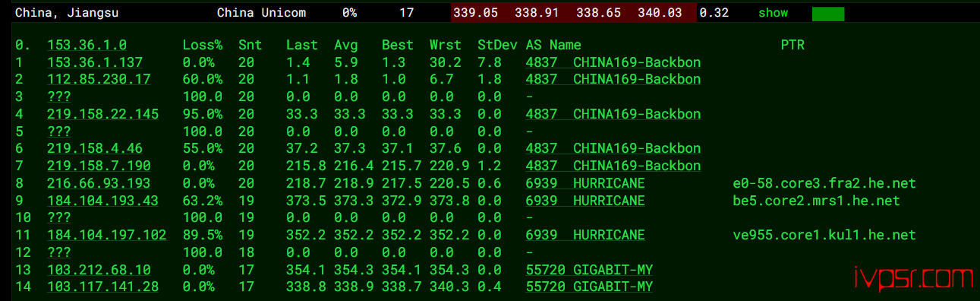The height and width of the screenshot is (301, 980).
Task: Click the 'Avg' column header
Action: (346, 46)
